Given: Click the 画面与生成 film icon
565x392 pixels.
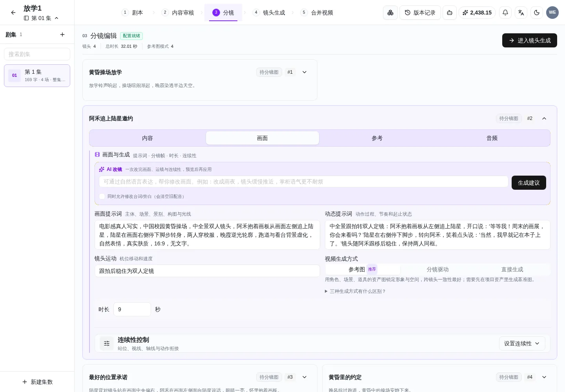Looking at the screenshot, I should click(97, 155).
